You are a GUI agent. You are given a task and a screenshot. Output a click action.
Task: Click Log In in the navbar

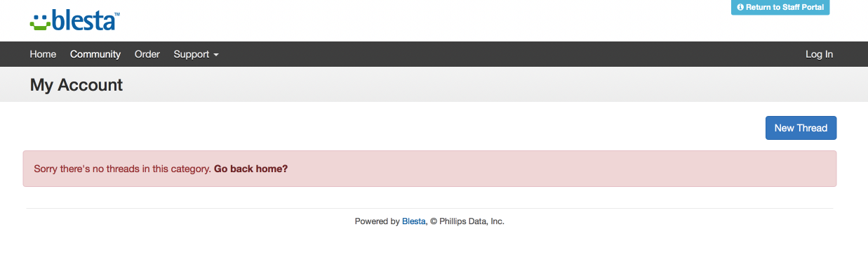click(x=819, y=54)
